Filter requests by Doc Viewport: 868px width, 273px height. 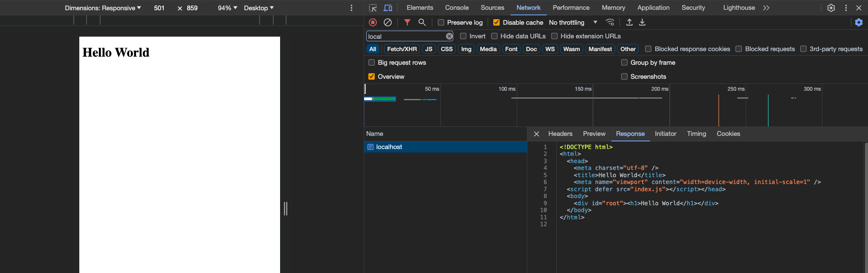531,49
